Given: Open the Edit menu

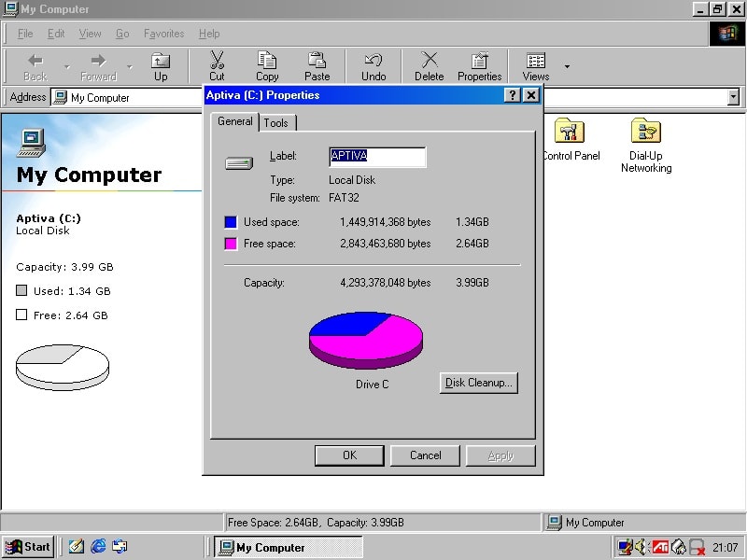Looking at the screenshot, I should (x=56, y=34).
